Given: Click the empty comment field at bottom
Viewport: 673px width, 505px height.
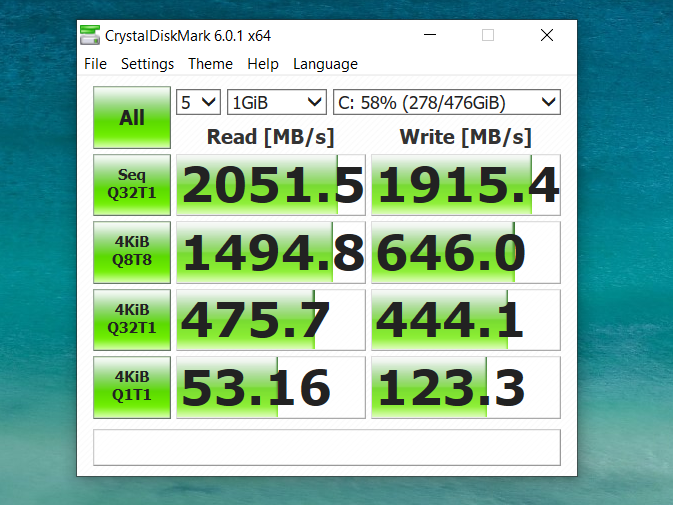Looking at the screenshot, I should click(x=327, y=448).
